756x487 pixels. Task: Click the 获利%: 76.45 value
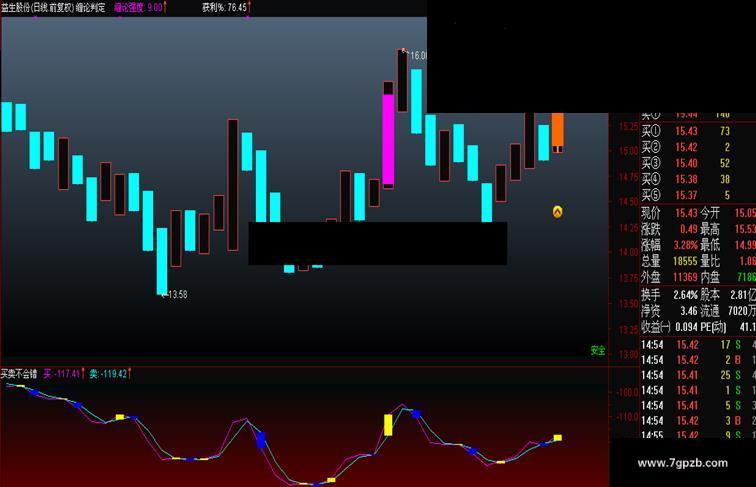(226, 7)
